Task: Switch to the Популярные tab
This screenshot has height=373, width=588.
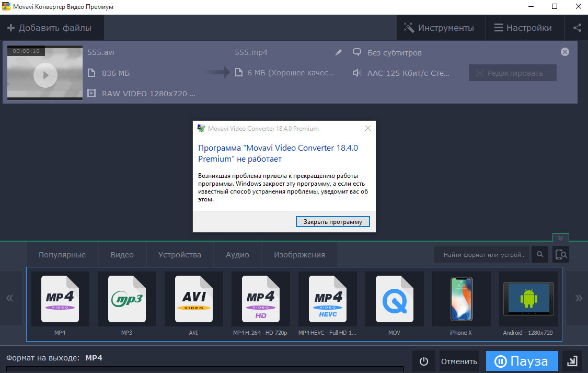Action: (x=62, y=255)
